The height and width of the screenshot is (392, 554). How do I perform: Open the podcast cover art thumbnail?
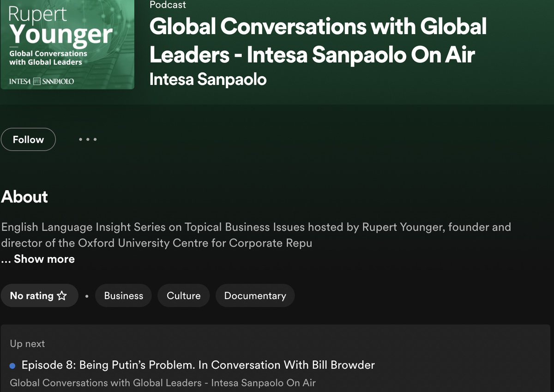pos(67,44)
